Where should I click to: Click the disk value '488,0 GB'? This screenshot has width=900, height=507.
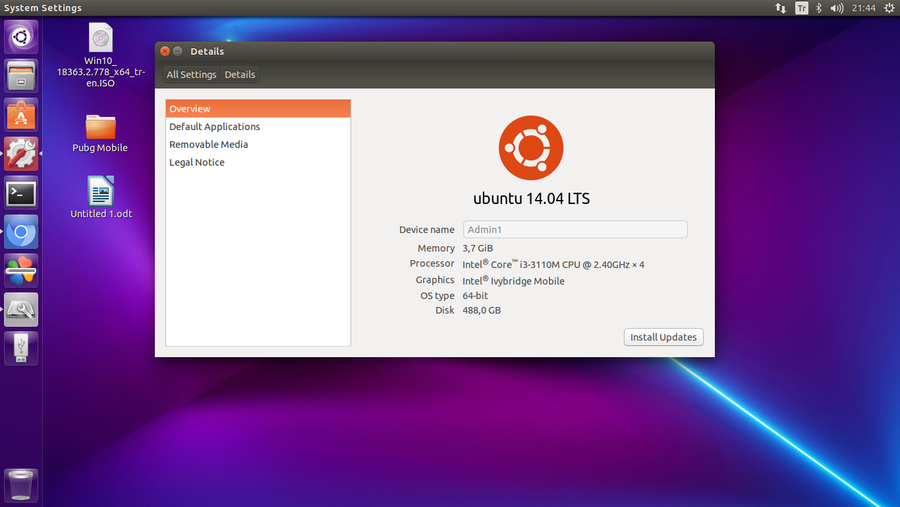click(x=482, y=310)
